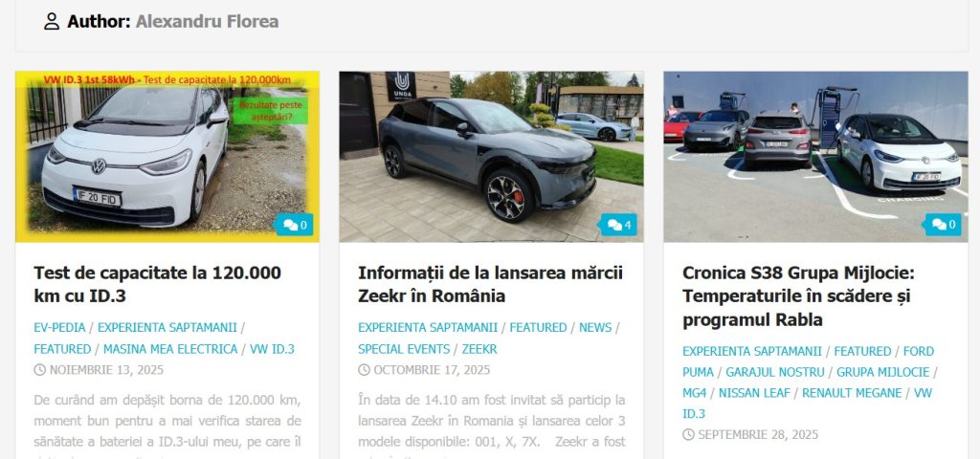Open the grey Zeekr car thumbnail
The height and width of the screenshot is (459, 980).
491,156
